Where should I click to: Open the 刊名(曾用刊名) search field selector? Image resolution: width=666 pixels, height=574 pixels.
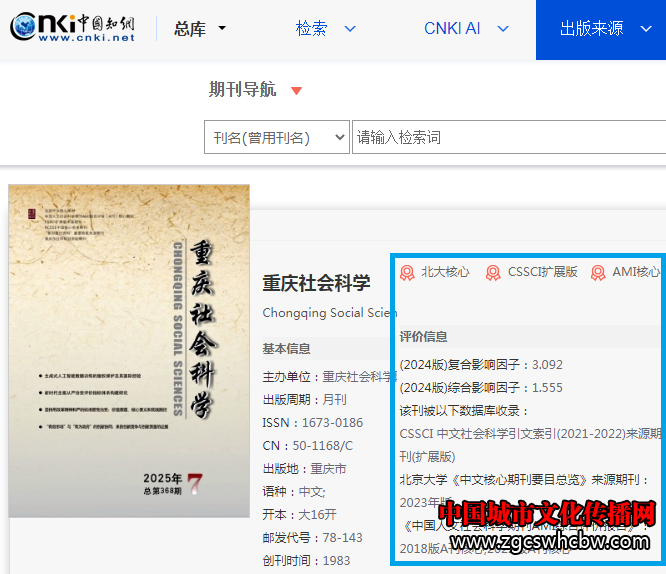point(276,137)
